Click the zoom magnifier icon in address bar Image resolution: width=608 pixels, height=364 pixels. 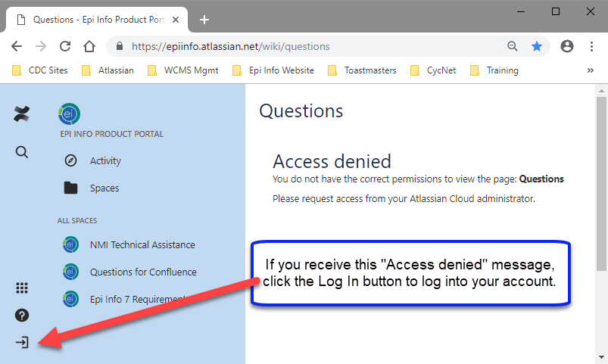coord(513,46)
